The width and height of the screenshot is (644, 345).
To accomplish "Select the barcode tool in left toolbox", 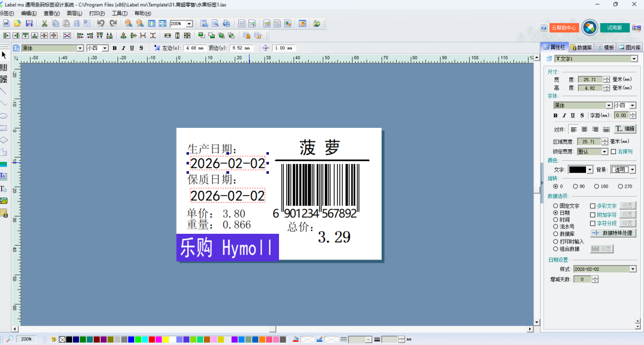I will coord(3,67).
